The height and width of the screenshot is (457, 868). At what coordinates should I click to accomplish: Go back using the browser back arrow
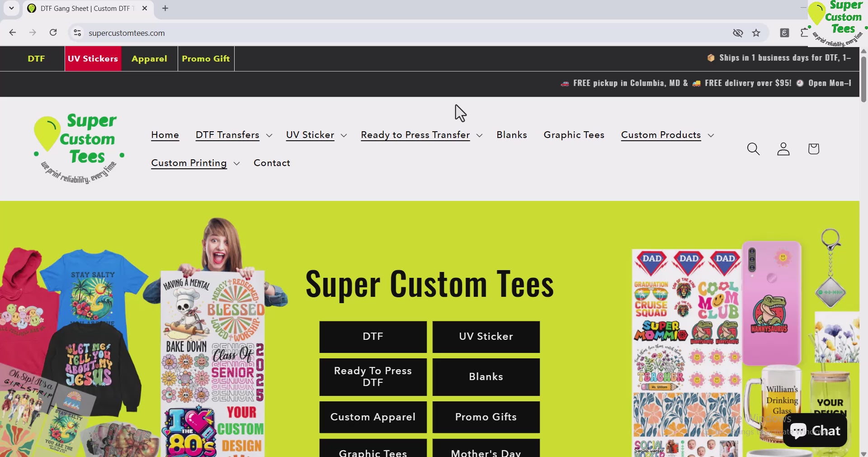click(x=13, y=33)
